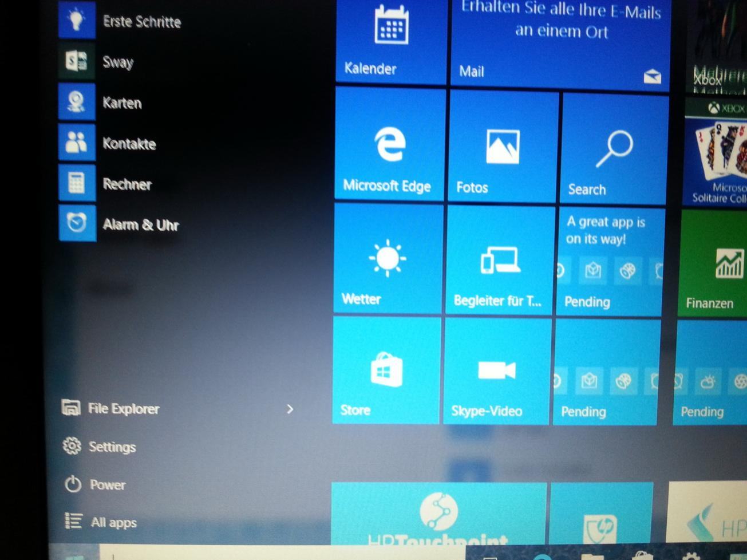Click the 'Erste Schritte' label
The height and width of the screenshot is (560, 747).
pyautogui.click(x=142, y=22)
